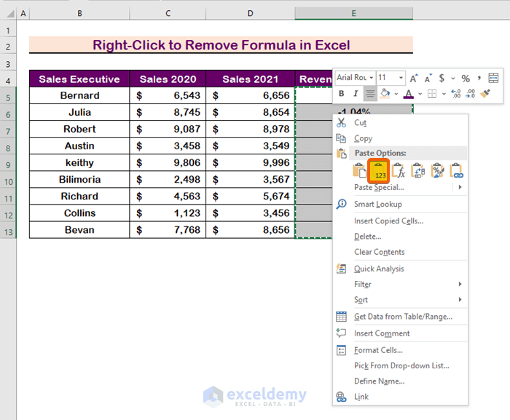This screenshot has height=420, width=510.
Task: Expand the Filter submenu arrow
Action: pos(460,284)
